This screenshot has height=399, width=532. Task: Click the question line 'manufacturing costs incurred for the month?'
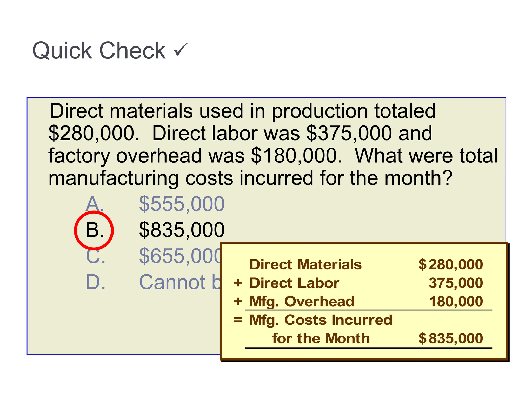pyautogui.click(x=250, y=178)
